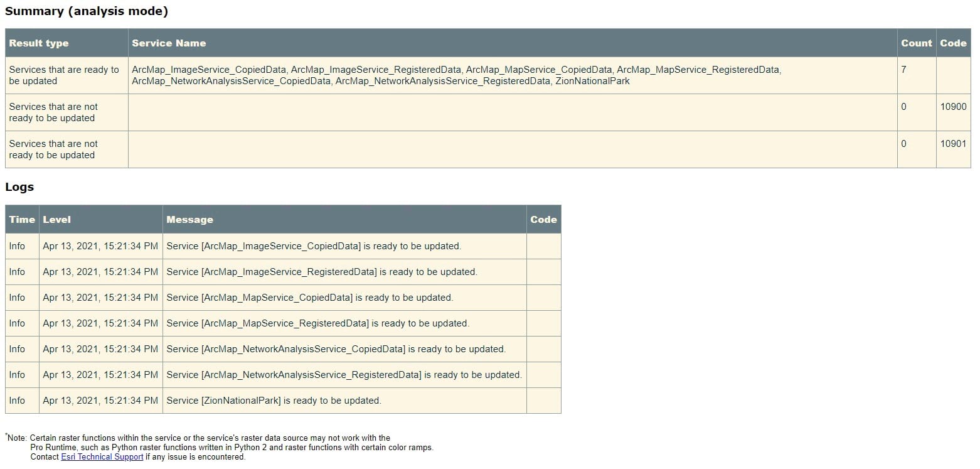Click the Esri Technical Support link
The height and width of the screenshot is (469, 980).
(101, 456)
